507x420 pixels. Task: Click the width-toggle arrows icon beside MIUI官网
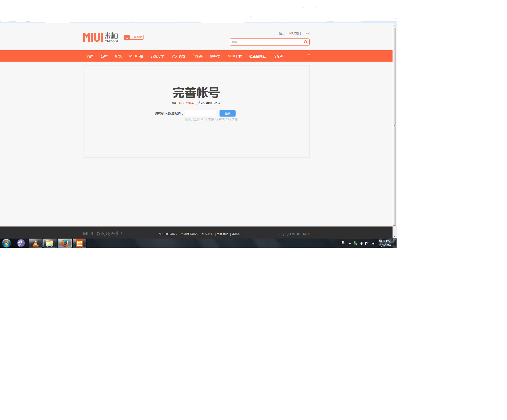307,34
